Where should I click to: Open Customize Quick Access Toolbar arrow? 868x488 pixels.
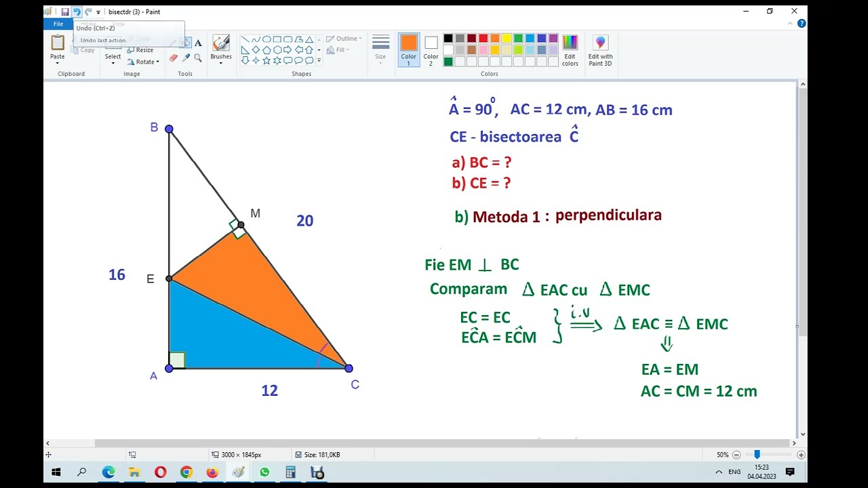pyautogui.click(x=98, y=12)
